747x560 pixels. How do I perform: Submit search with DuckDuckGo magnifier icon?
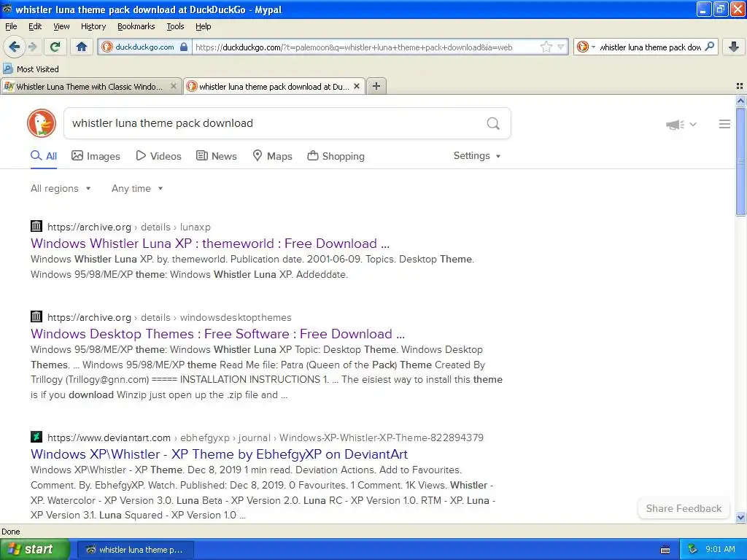tap(493, 124)
